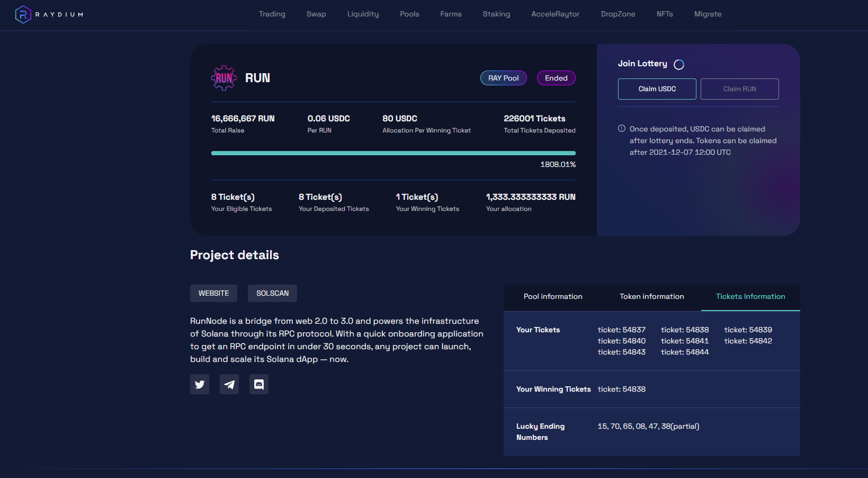This screenshot has width=868, height=478.
Task: Open the project WEBSITE button
Action: (x=214, y=294)
